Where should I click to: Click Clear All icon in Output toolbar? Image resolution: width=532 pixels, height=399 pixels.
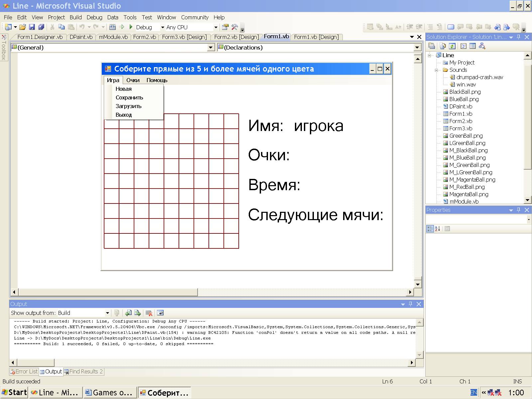[x=149, y=313]
